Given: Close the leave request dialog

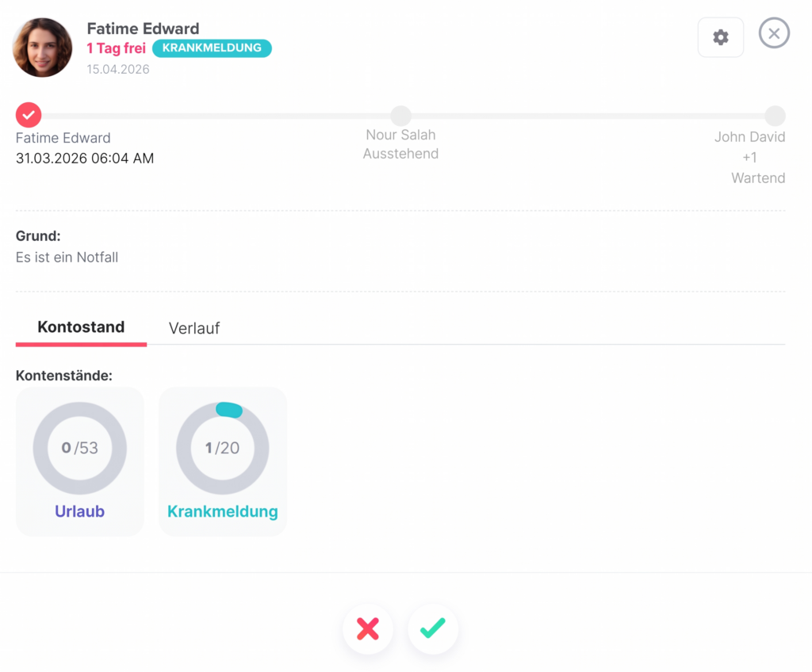Looking at the screenshot, I should click(x=774, y=33).
